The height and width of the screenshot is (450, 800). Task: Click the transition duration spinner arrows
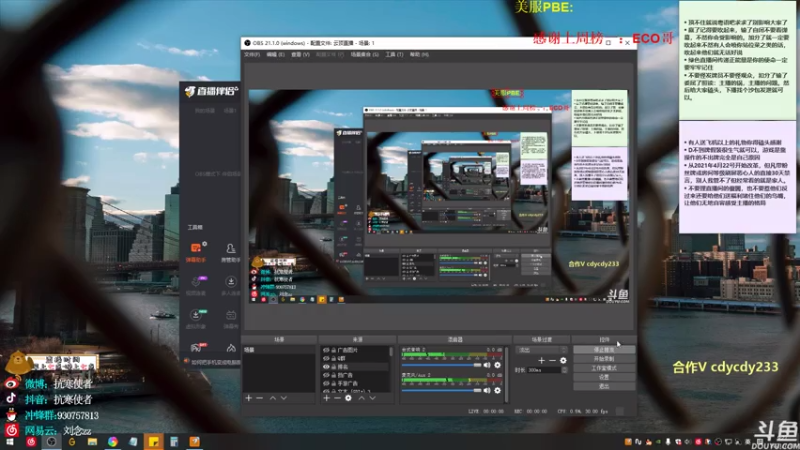tap(564, 370)
